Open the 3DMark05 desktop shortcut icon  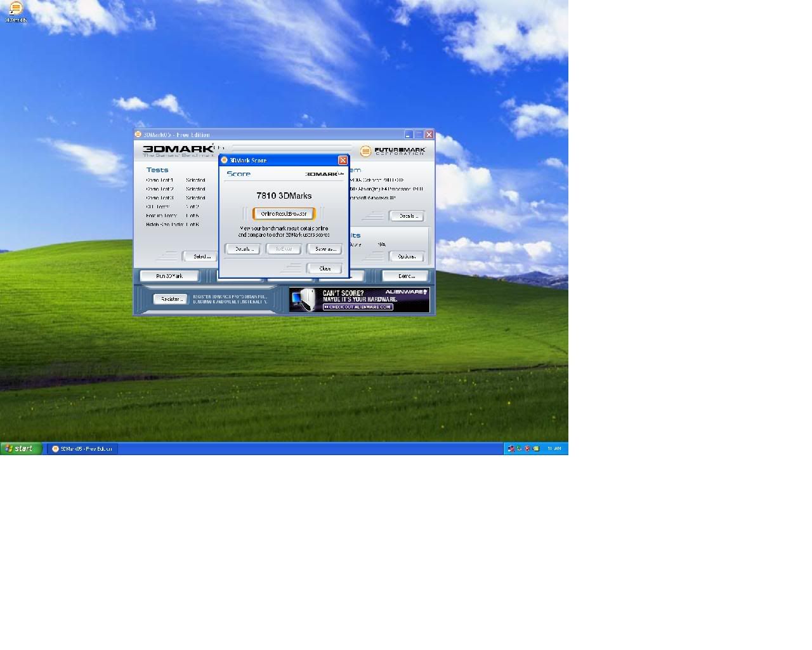tap(16, 11)
